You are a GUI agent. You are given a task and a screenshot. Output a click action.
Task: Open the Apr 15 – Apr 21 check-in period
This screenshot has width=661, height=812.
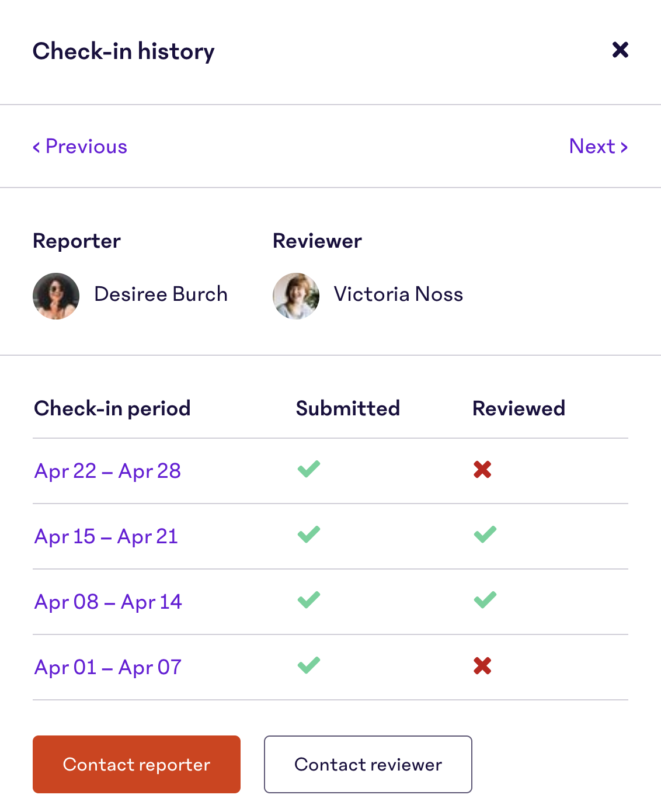(x=106, y=536)
